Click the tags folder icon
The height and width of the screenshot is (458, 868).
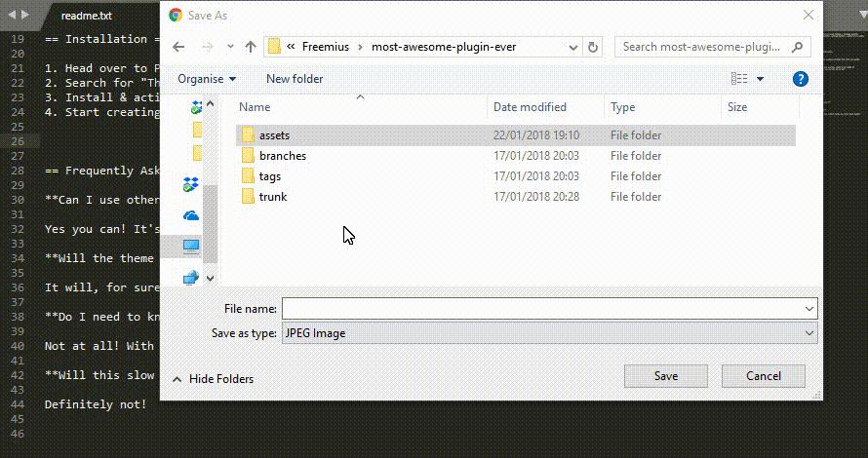pos(248,176)
